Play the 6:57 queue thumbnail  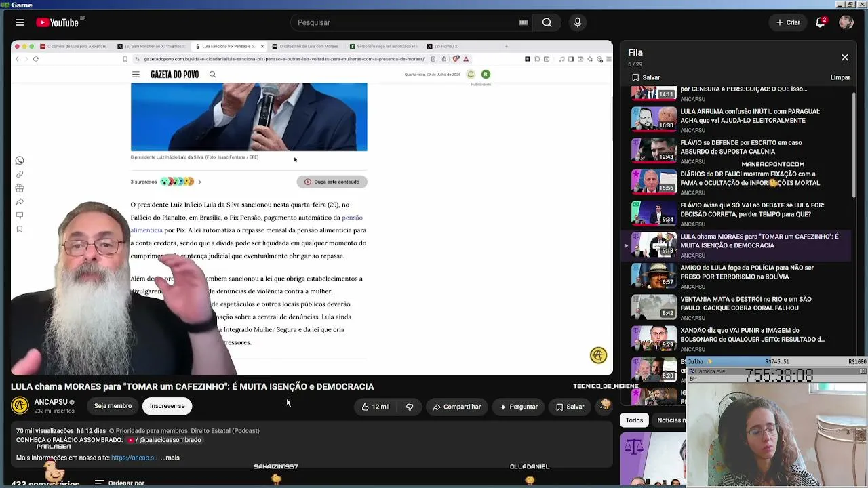[654, 275]
